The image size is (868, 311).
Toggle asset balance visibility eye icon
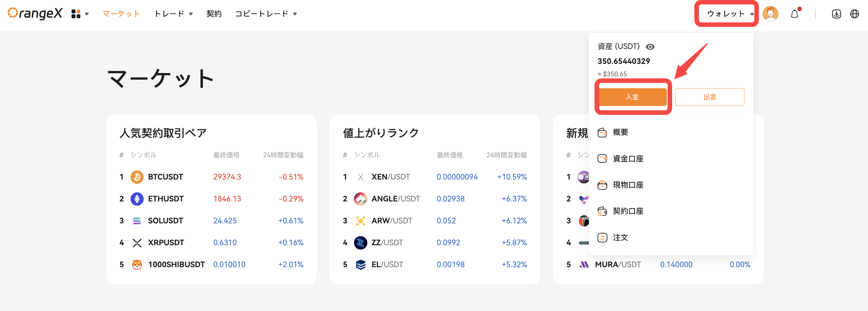(x=650, y=47)
